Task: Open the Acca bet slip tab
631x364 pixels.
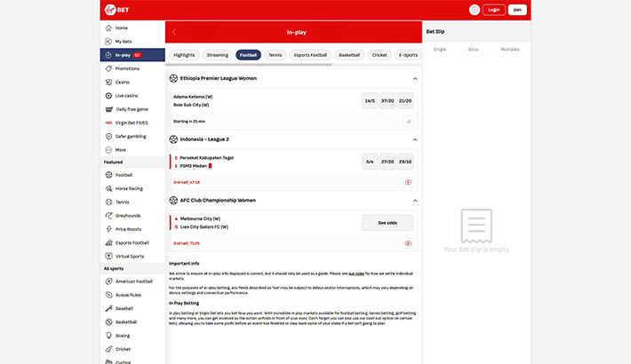Action: pyautogui.click(x=473, y=50)
